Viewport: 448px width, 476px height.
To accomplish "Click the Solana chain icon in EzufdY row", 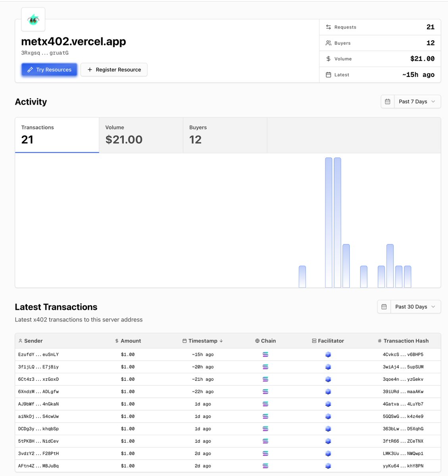I will point(265,355).
